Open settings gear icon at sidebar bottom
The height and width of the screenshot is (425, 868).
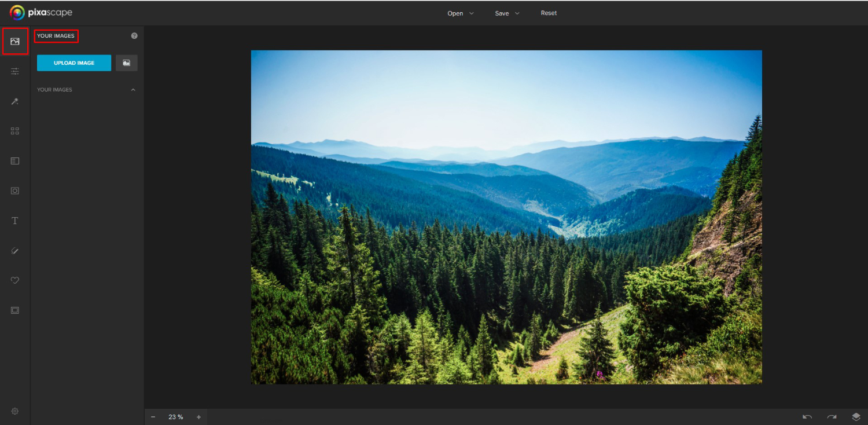[x=15, y=411]
